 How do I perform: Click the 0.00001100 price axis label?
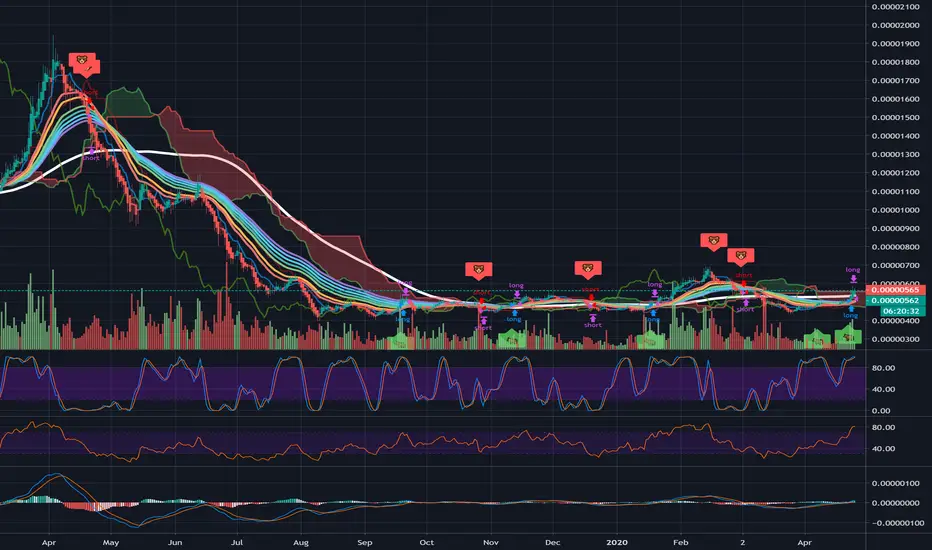pos(895,192)
